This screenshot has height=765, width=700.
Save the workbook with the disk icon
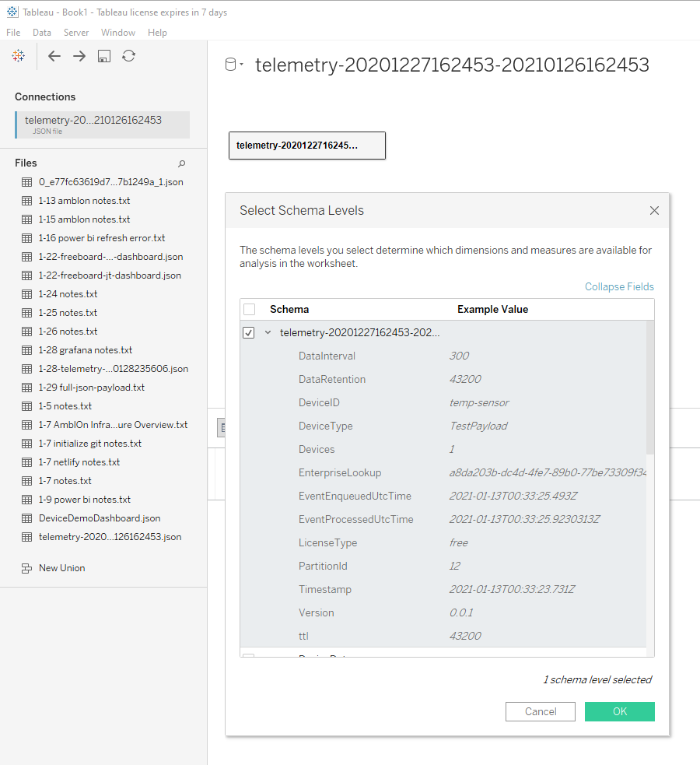tap(103, 56)
